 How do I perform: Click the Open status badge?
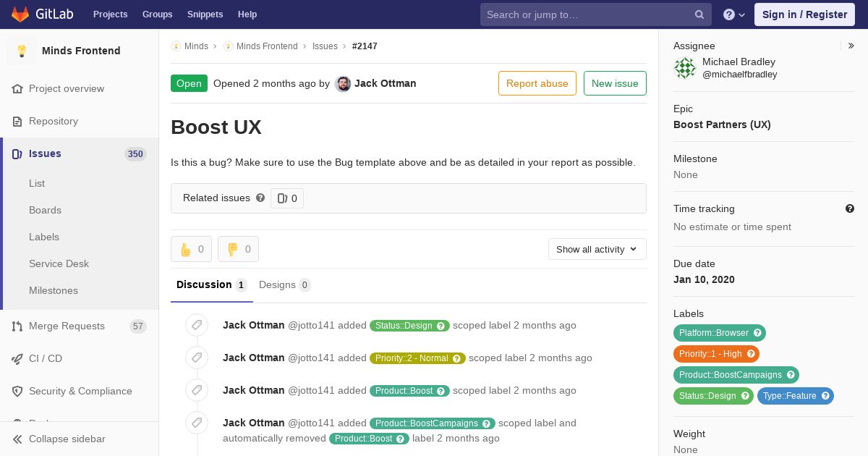tap(189, 83)
